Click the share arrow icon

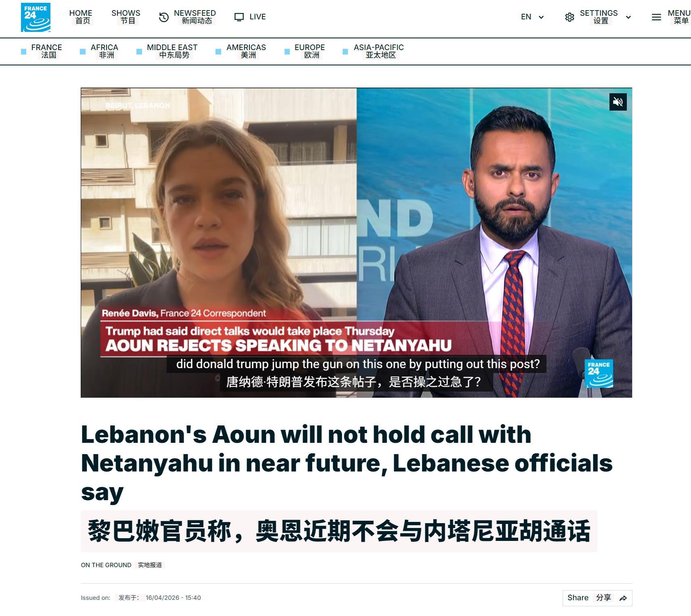tap(623, 598)
